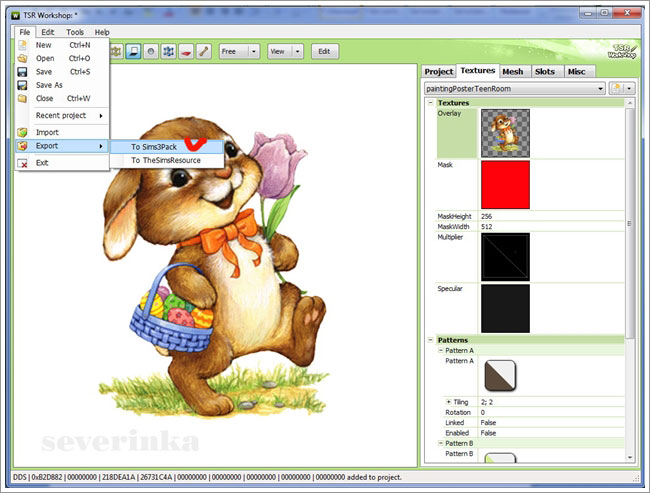The height and width of the screenshot is (493, 650).
Task: Click the Enabled False value for Pattern A
Action: pos(490,432)
